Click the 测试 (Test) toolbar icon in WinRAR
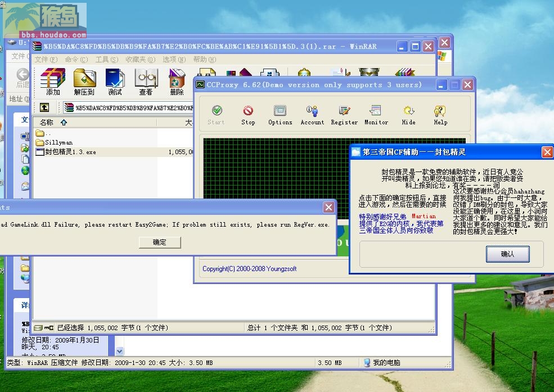This screenshot has width=554, height=392. (x=115, y=82)
